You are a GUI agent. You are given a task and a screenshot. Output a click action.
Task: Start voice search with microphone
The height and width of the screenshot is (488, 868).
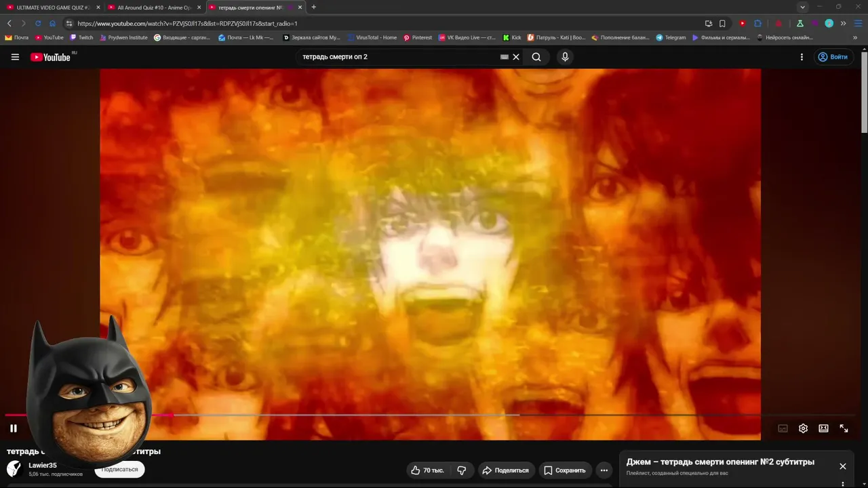tap(565, 57)
